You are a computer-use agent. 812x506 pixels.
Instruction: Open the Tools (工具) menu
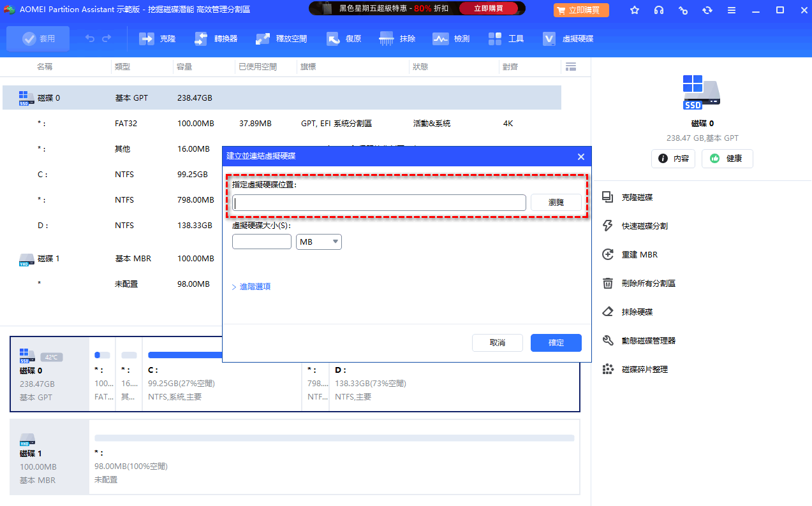(x=506, y=39)
